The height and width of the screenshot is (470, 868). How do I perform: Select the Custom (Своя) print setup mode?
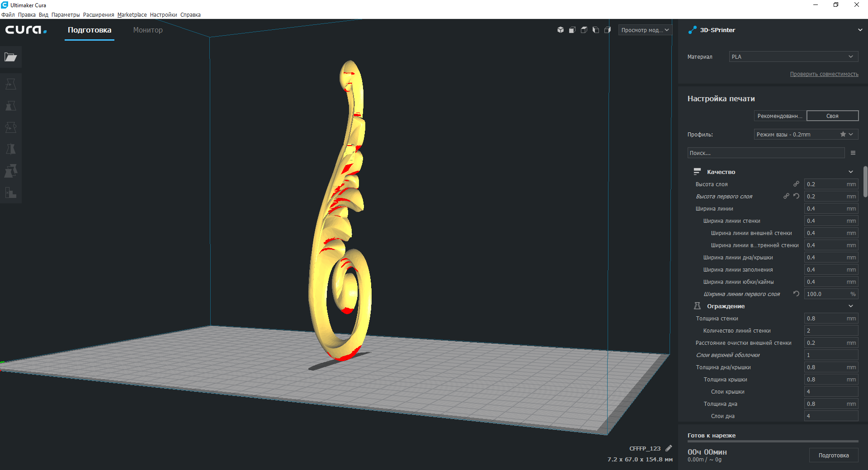coord(832,116)
